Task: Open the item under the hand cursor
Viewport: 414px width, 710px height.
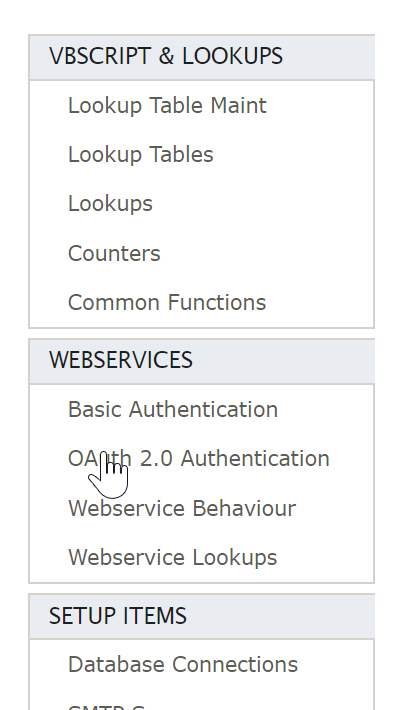Action: [x=198, y=459]
